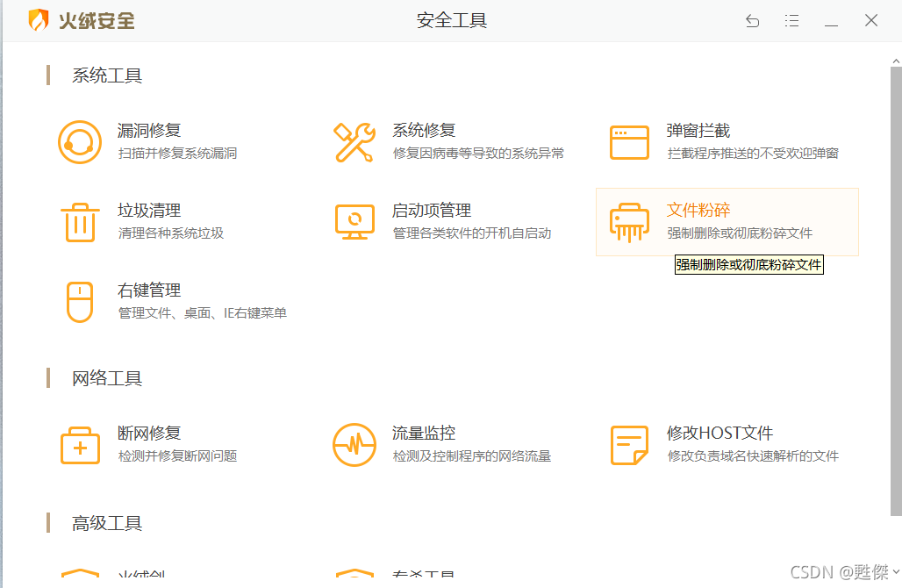Click the 启动项管理 monitor icon

tap(354, 222)
